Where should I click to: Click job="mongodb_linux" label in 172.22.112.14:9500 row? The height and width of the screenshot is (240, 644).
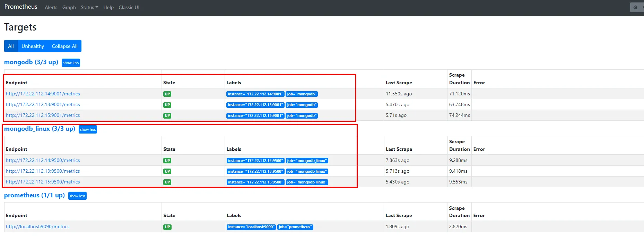tap(307, 161)
